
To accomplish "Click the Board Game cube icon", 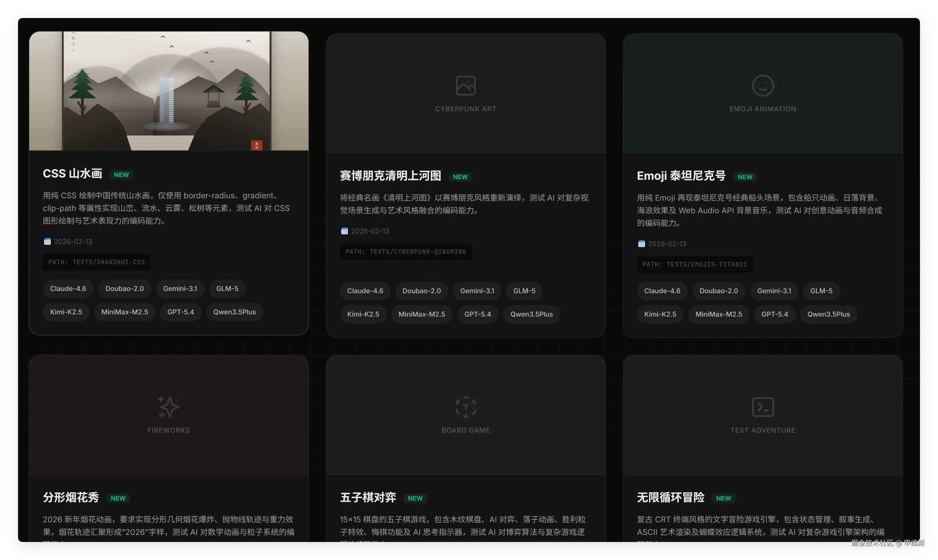I will point(466,407).
